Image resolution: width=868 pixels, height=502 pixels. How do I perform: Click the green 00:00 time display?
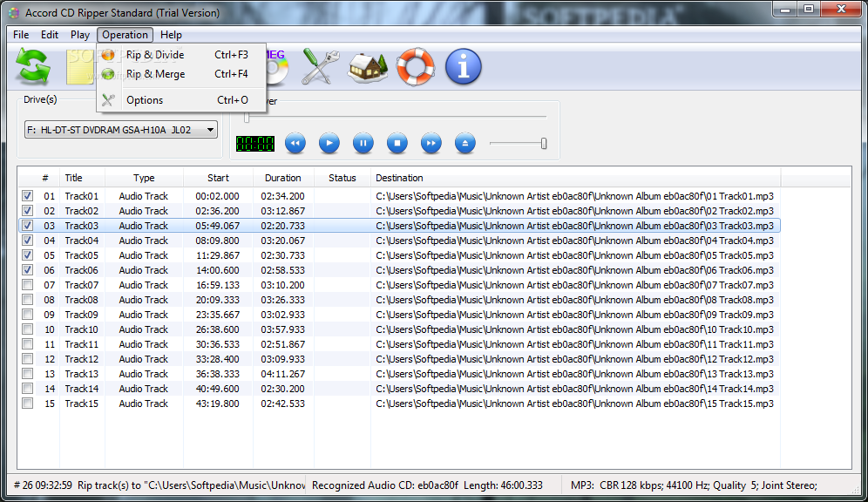tap(255, 144)
